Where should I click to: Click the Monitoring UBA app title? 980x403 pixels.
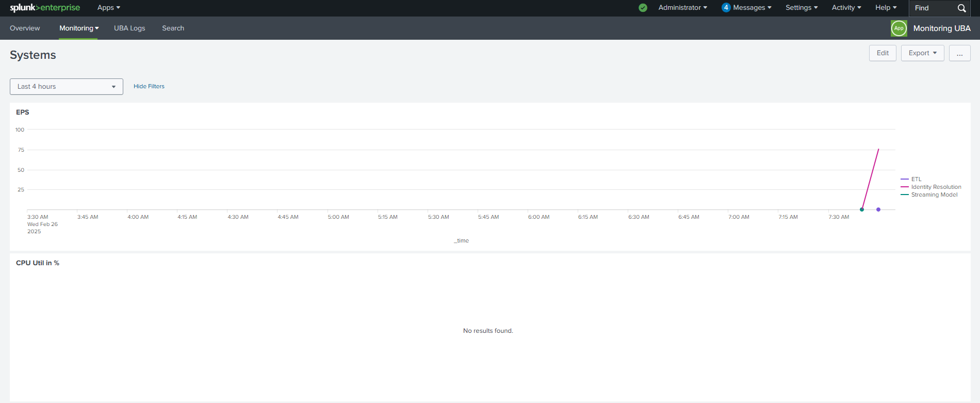(942, 28)
